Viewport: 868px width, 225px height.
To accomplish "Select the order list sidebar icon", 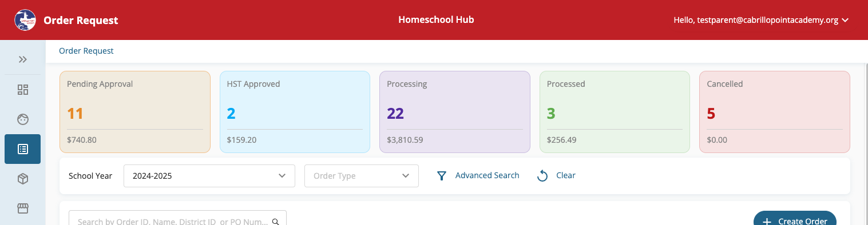I will tap(23, 149).
